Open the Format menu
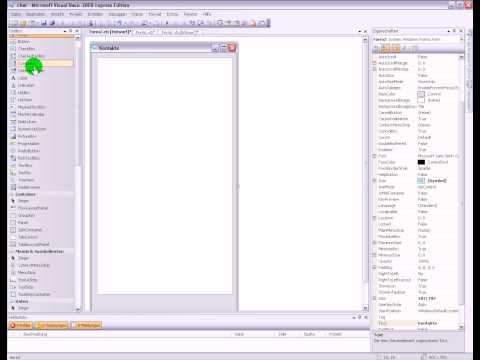The image size is (480, 360). pos(155,14)
